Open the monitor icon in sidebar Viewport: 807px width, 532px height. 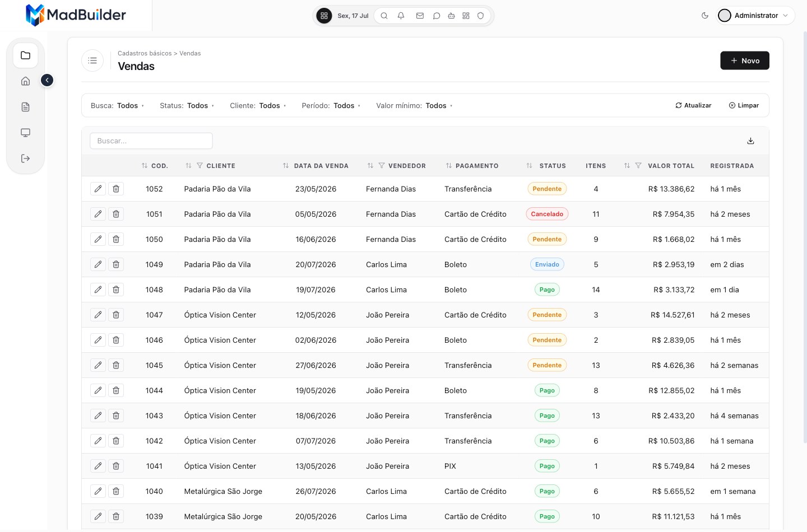tap(25, 133)
